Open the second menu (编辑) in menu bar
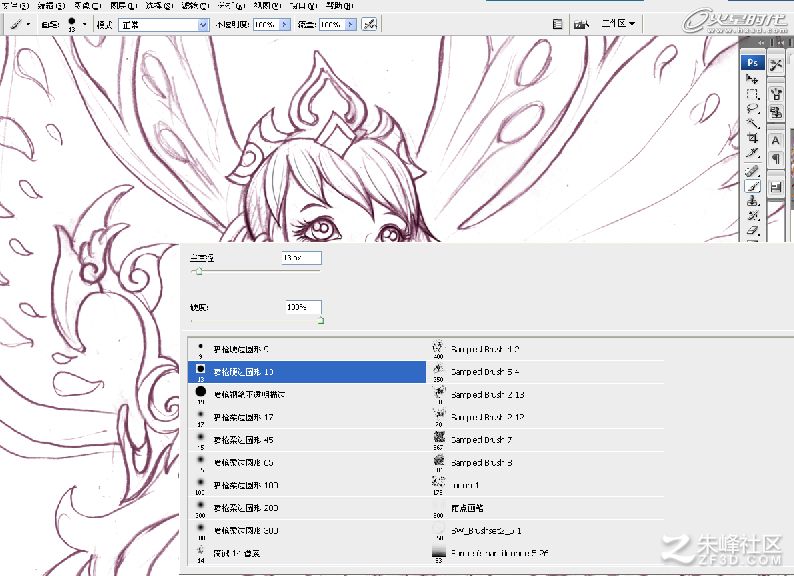This screenshot has height=576, width=794. (x=51, y=6)
